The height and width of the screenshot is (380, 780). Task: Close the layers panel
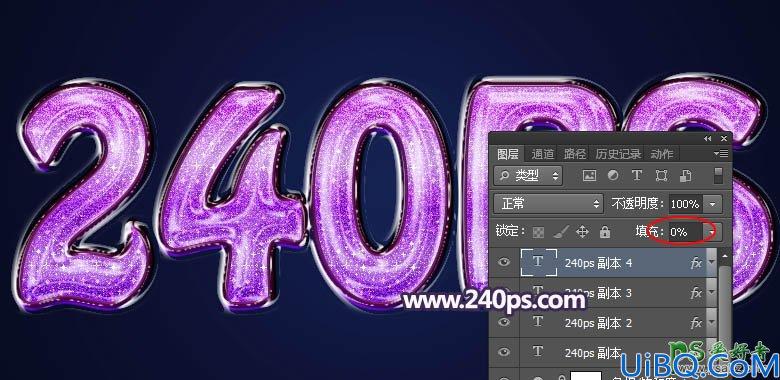[724, 139]
